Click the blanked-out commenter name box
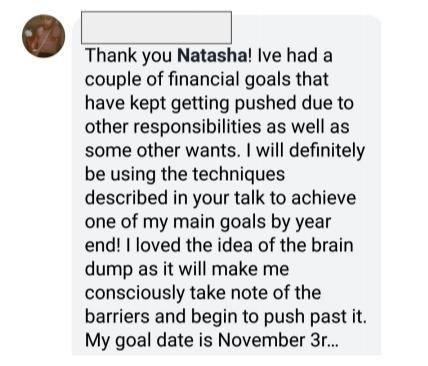428x366 pixels. [x=156, y=27]
